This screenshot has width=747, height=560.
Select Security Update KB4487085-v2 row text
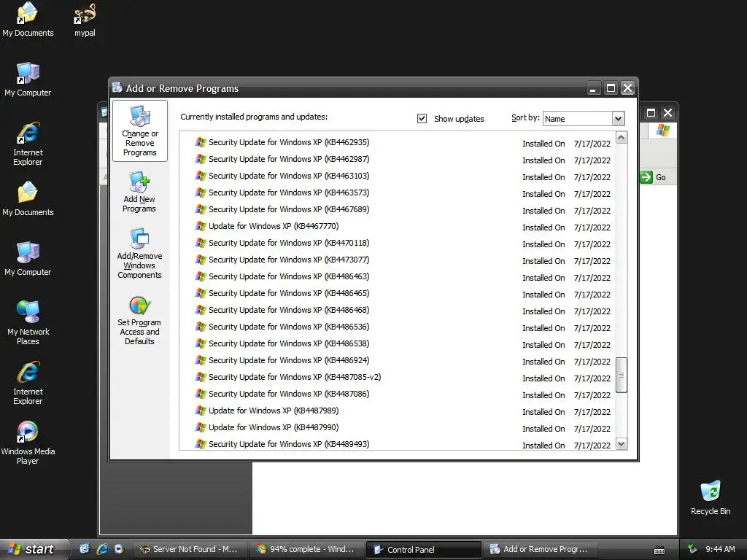click(x=295, y=377)
